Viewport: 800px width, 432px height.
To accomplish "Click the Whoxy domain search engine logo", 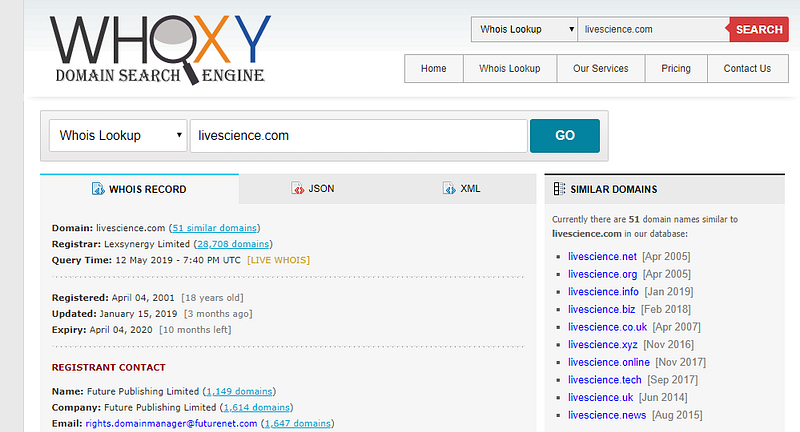I will (160, 49).
